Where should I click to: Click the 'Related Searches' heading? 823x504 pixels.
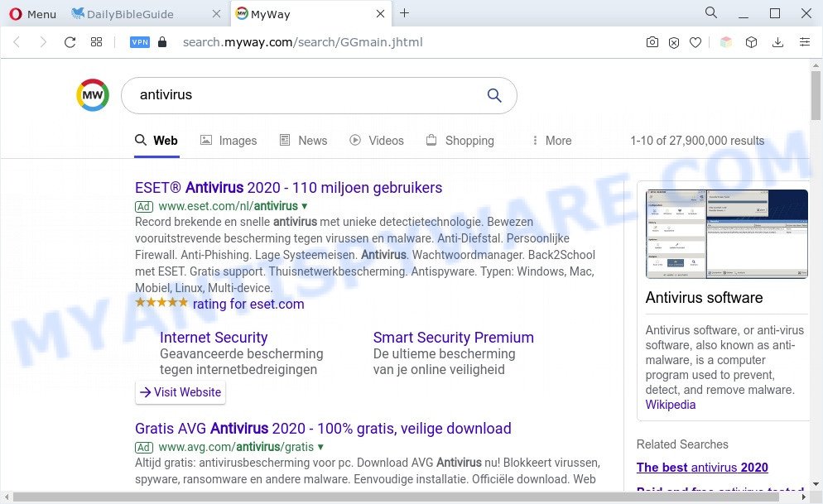(x=682, y=444)
